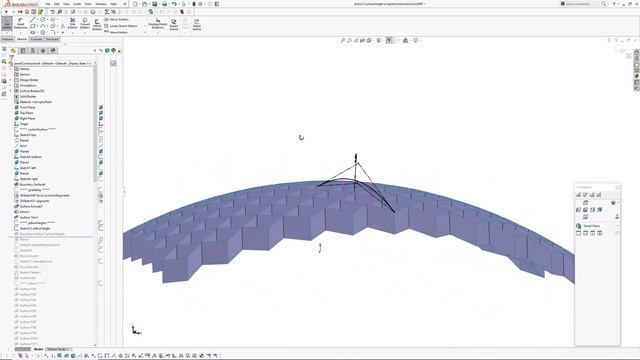Click Zoom to Fit in heads-up toolbar
Image resolution: width=640 pixels, height=360 pixels.
tap(343, 40)
